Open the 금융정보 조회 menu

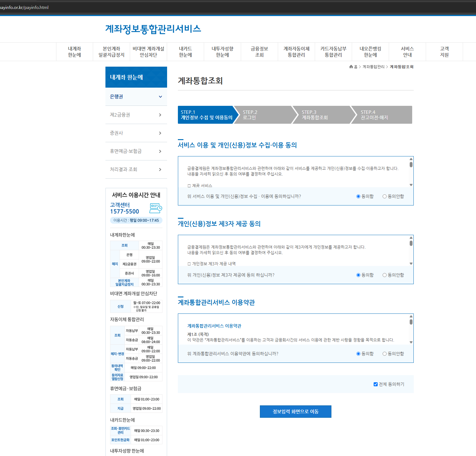259,52
